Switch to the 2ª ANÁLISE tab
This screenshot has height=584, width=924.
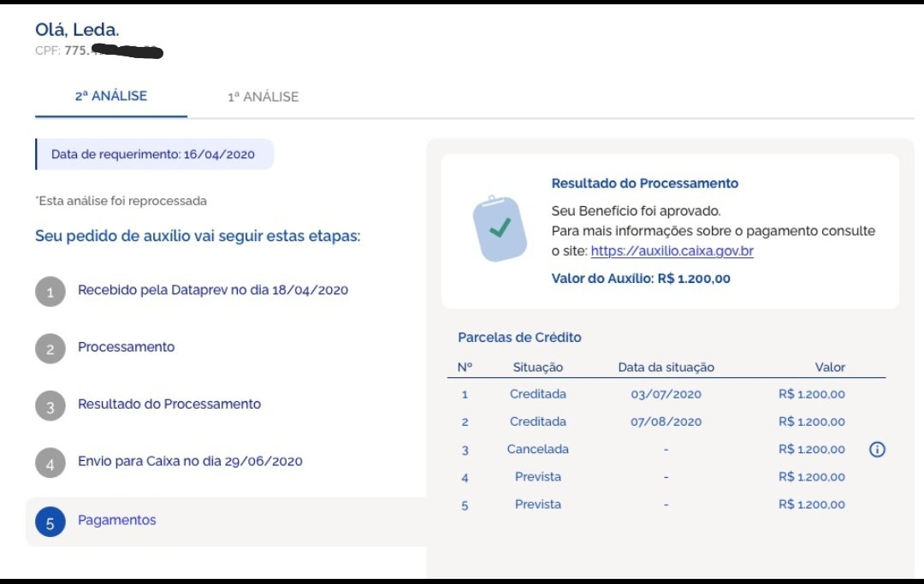111,97
